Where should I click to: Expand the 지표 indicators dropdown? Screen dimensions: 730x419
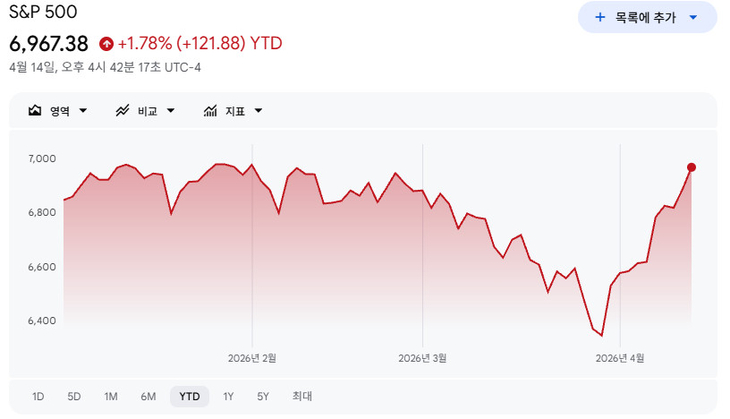click(258, 111)
